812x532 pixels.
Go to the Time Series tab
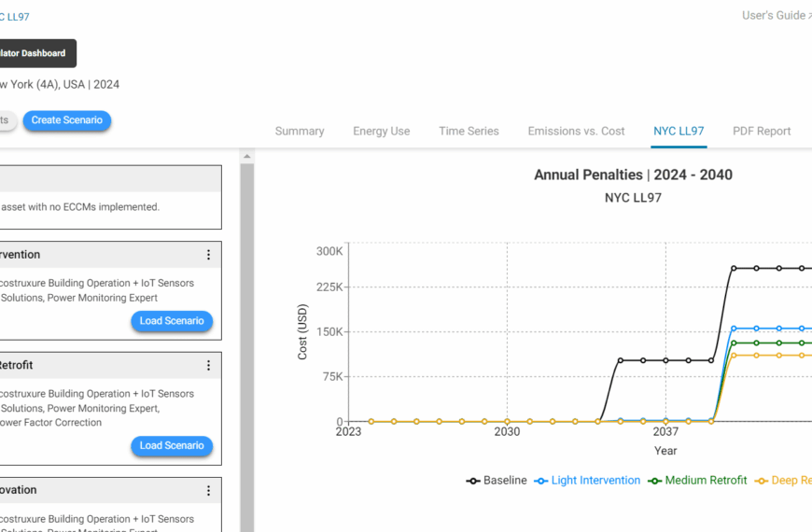pos(469,132)
